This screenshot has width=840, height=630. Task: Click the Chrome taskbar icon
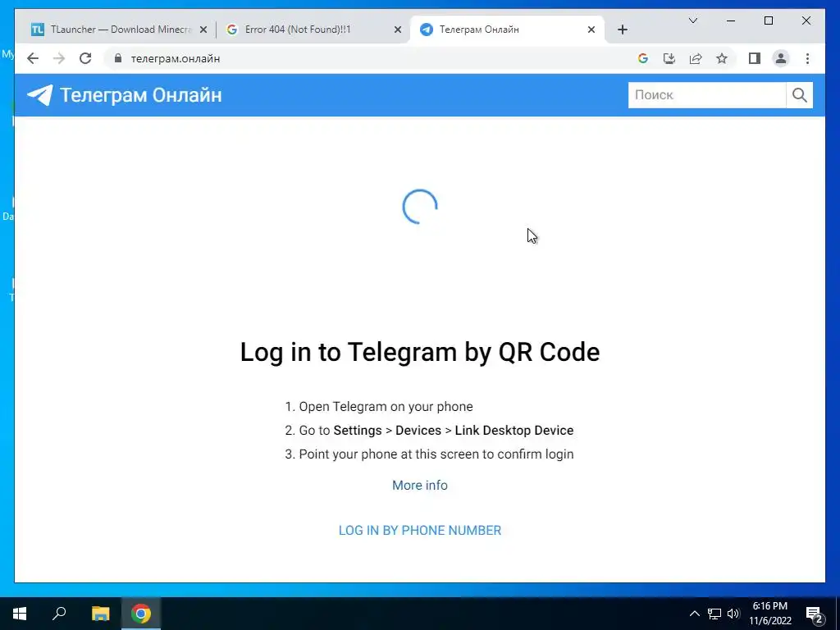141,614
